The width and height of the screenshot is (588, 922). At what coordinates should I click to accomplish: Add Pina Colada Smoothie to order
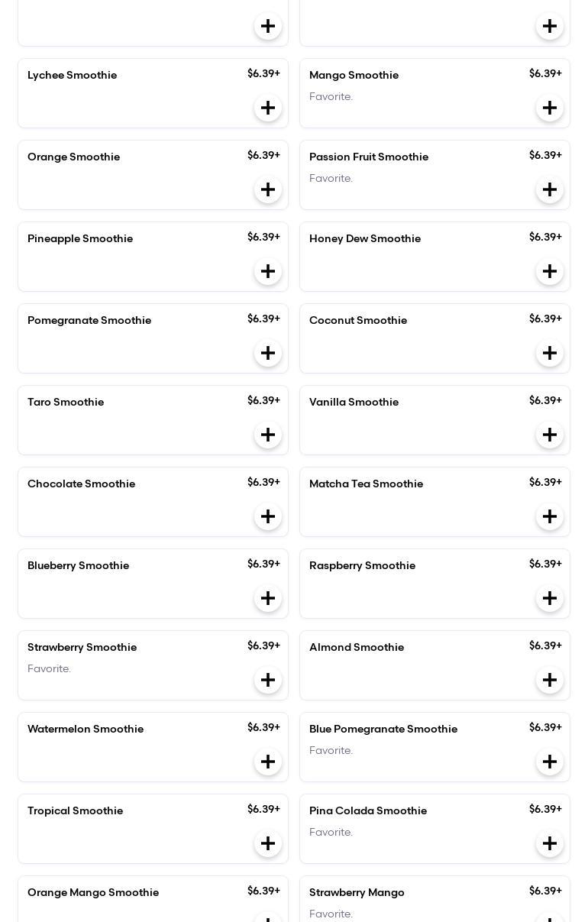[x=550, y=843]
